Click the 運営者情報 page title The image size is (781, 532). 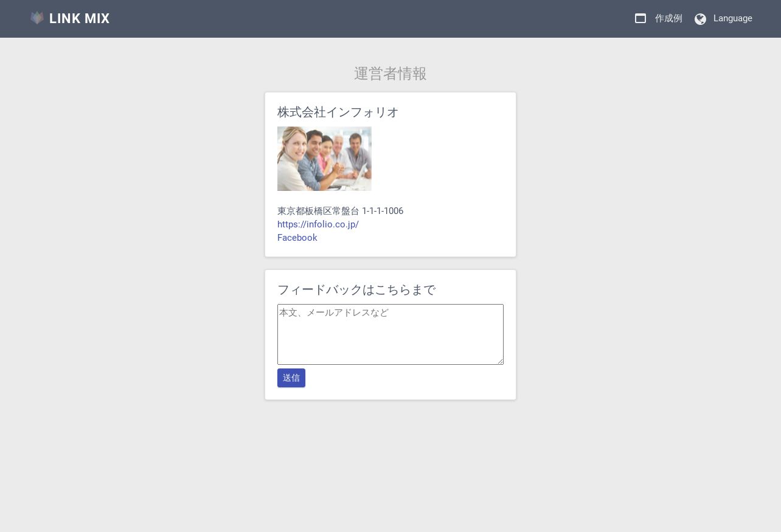tap(390, 74)
